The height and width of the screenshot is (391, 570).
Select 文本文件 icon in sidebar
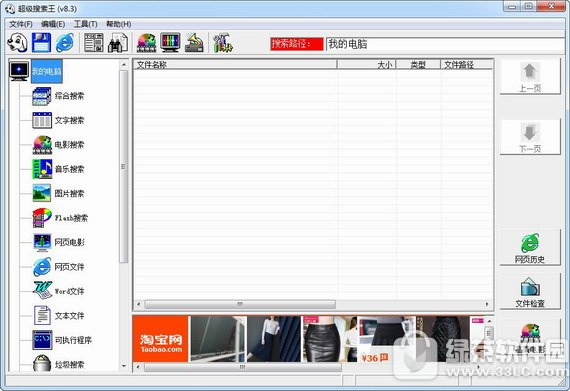(42, 315)
